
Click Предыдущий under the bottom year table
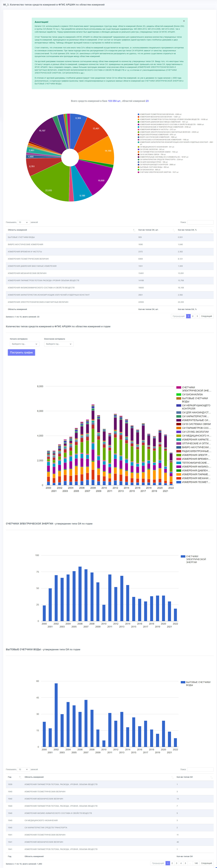pyautogui.click(x=158, y=863)
